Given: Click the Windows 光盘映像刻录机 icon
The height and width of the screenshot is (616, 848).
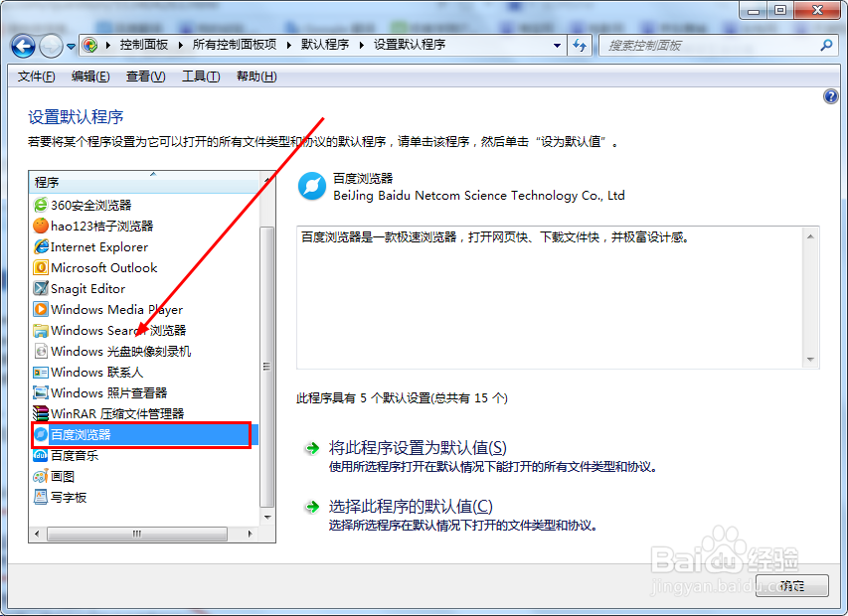Looking at the screenshot, I should point(41,352).
